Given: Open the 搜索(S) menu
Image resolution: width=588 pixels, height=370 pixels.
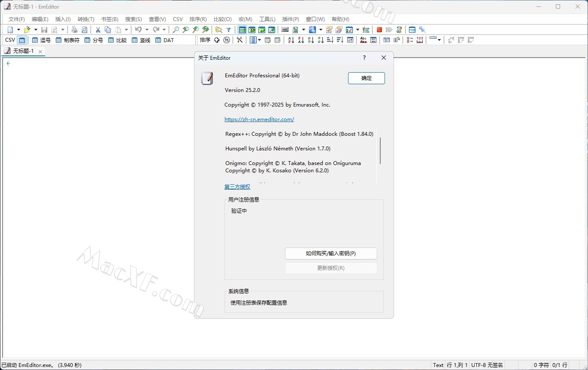Looking at the screenshot, I should click(x=133, y=19).
